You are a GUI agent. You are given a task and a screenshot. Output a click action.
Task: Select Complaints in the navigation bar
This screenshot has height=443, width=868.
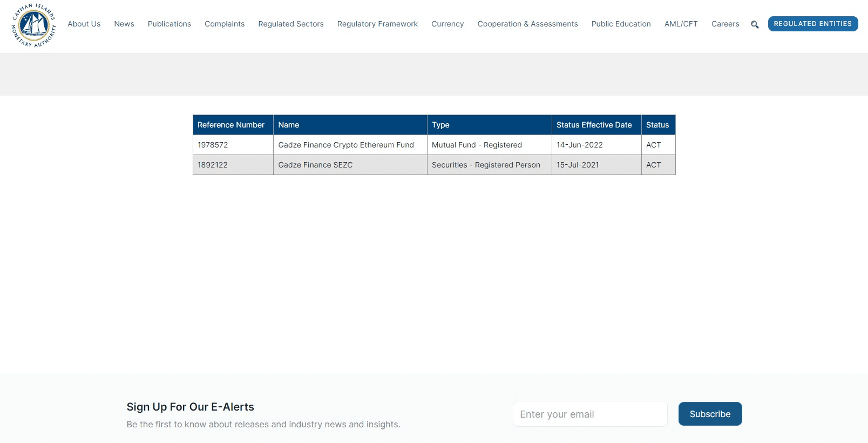tap(225, 24)
